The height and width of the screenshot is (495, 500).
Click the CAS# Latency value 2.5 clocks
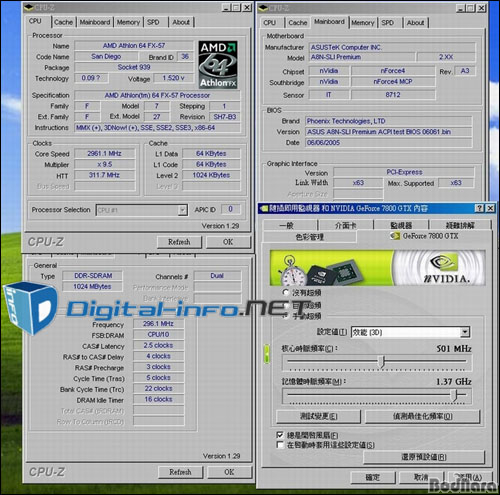pyautogui.click(x=158, y=345)
